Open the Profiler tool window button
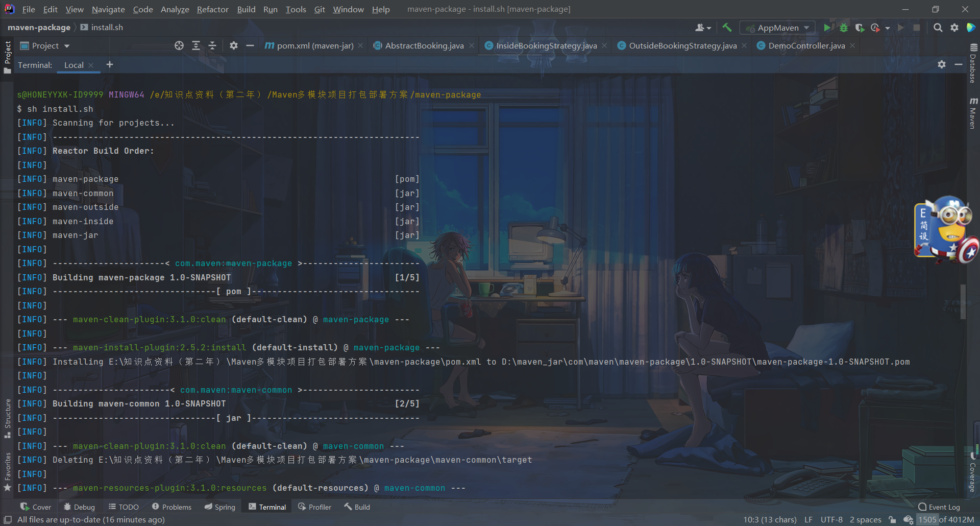980x526 pixels. (x=314, y=507)
